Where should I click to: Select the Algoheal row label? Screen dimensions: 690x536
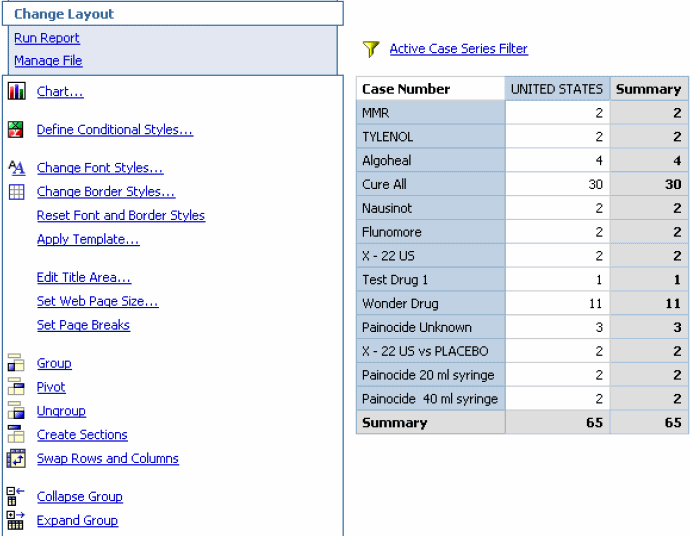pos(430,160)
